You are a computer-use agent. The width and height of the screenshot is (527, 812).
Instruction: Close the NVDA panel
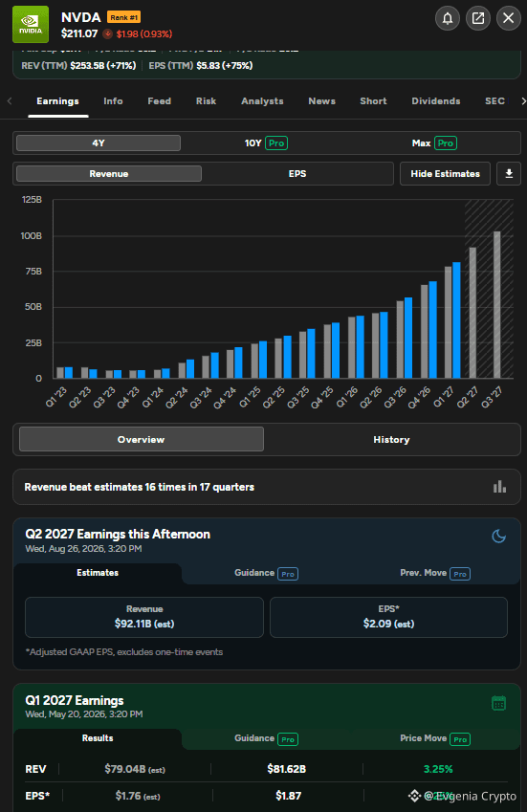(x=509, y=18)
